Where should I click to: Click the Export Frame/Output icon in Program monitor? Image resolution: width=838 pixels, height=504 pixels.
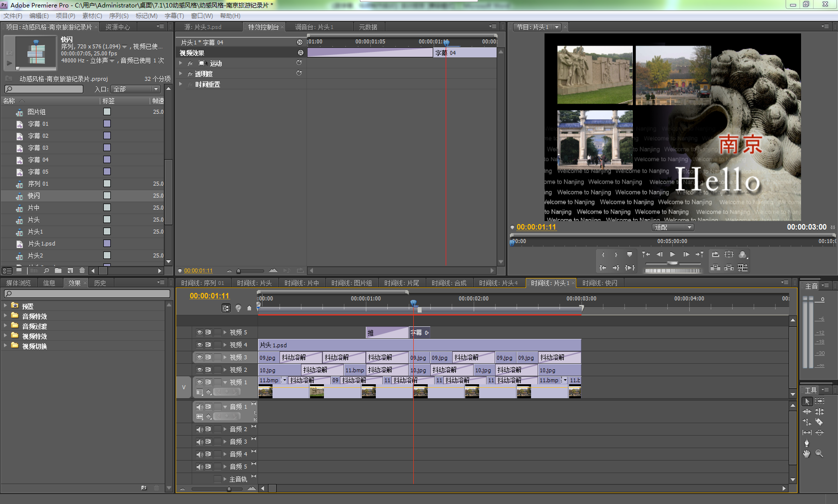[x=743, y=254]
